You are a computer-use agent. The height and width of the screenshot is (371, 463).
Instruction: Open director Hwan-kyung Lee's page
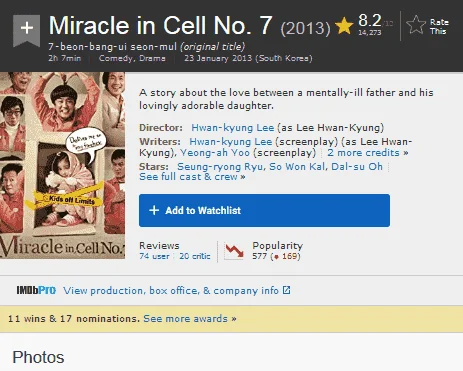232,128
